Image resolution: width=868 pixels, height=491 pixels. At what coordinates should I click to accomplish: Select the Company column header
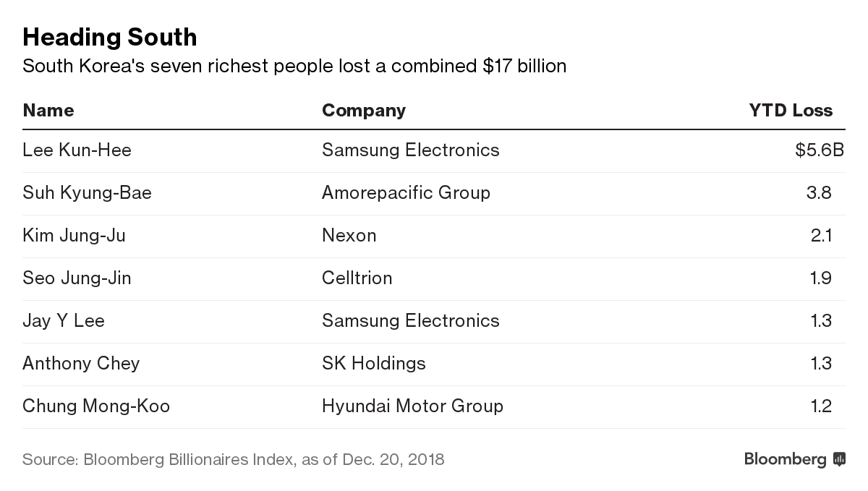[364, 110]
